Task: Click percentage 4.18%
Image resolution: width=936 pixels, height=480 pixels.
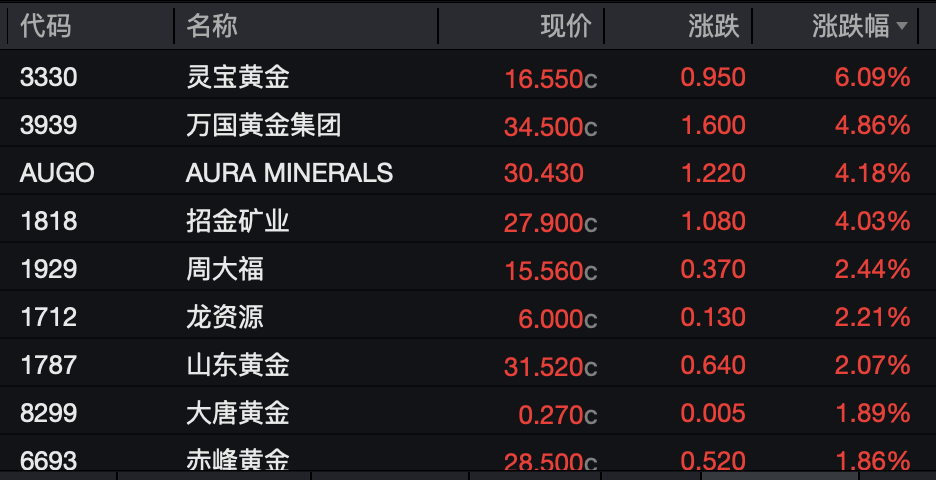Action: click(x=873, y=173)
